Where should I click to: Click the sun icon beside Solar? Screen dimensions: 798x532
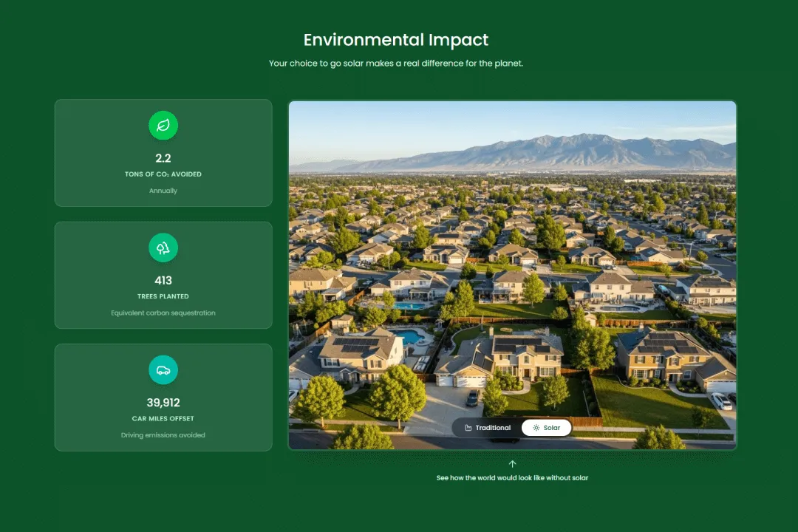point(535,427)
